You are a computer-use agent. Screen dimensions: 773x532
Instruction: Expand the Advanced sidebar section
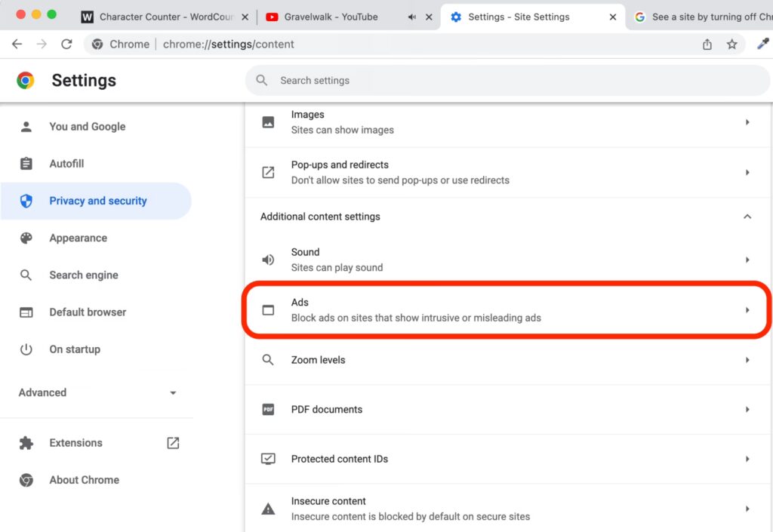pyautogui.click(x=173, y=392)
